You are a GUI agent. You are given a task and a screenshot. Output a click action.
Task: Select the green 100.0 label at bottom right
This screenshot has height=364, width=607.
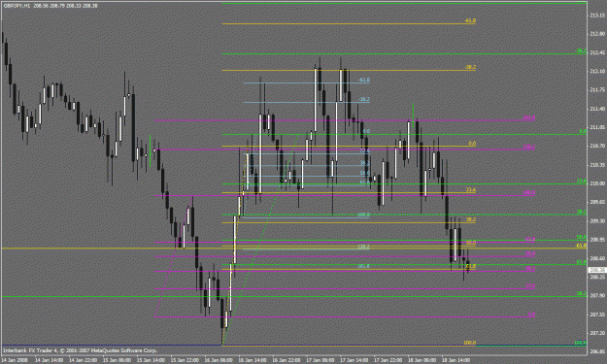[580, 343]
